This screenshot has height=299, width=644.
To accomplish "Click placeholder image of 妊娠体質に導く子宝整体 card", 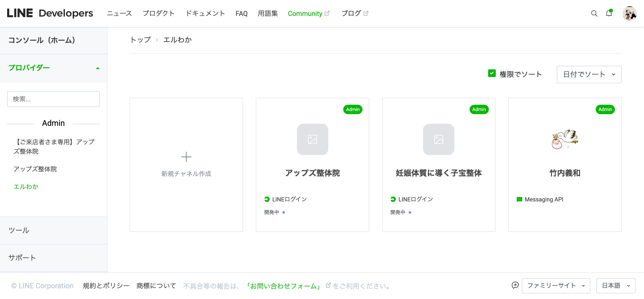I will click(x=438, y=139).
